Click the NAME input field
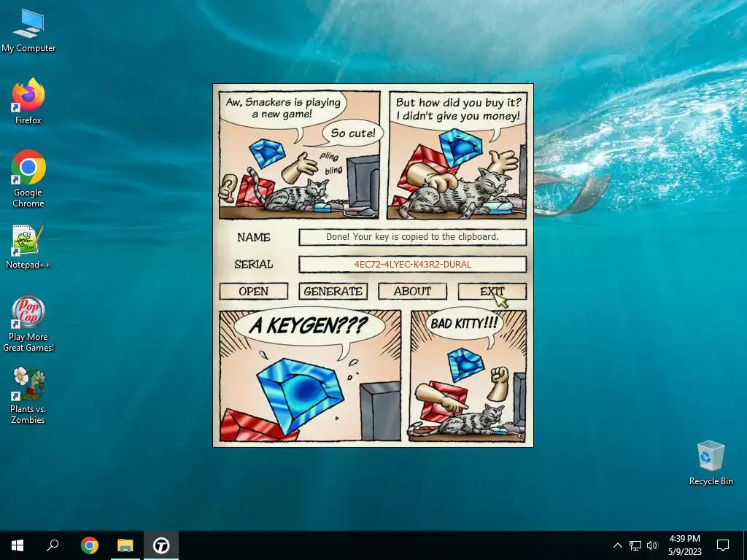 click(x=413, y=237)
